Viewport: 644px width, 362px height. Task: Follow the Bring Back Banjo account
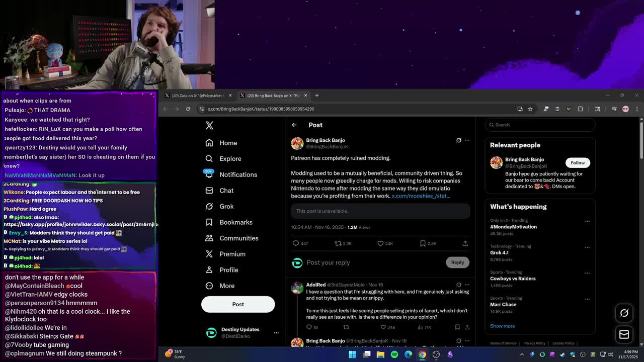[x=578, y=163]
